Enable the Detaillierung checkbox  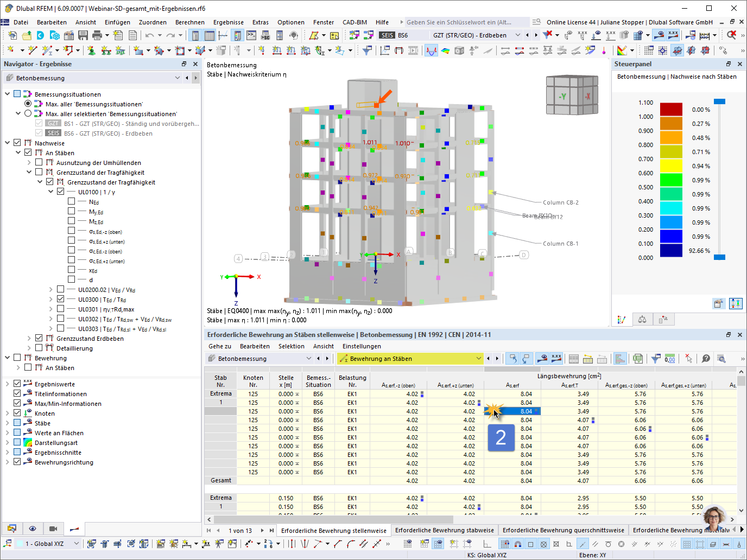(x=39, y=348)
